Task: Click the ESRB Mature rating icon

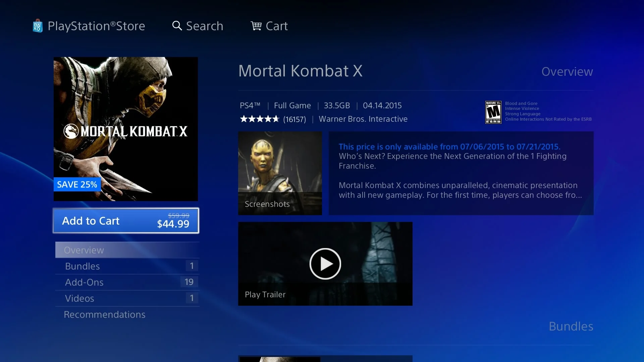Action: 493,112
